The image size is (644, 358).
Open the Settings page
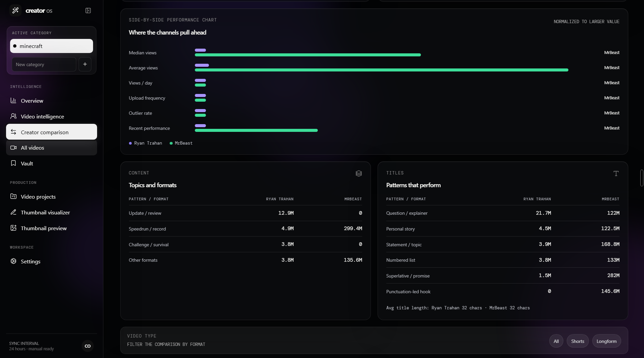(x=51, y=261)
